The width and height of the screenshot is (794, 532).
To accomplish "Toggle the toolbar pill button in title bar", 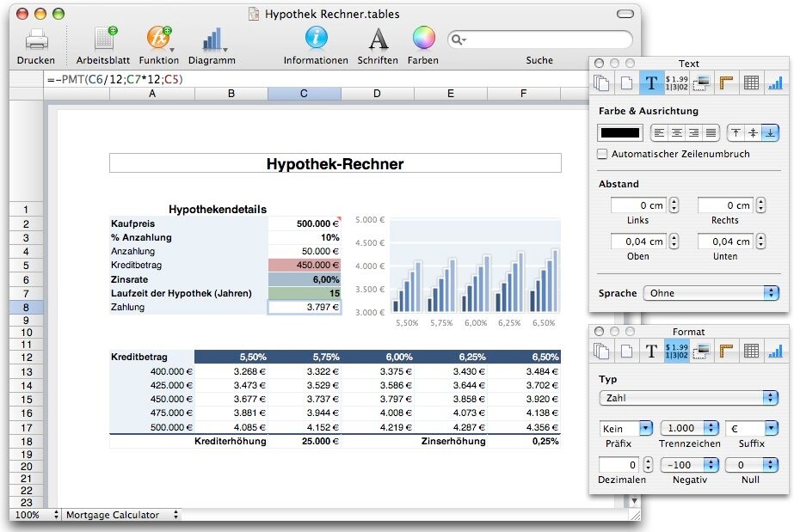I will [625, 14].
